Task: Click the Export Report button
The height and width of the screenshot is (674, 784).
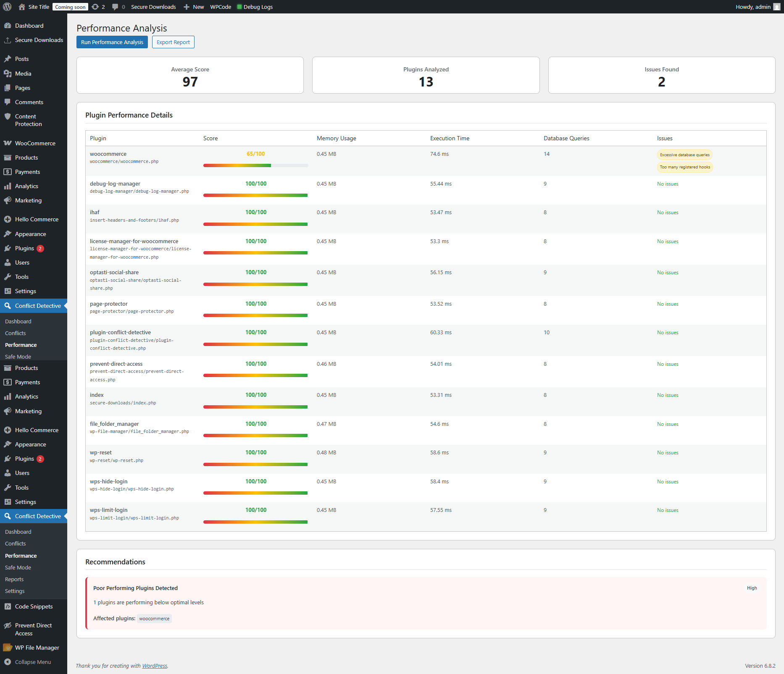Action: coord(173,42)
